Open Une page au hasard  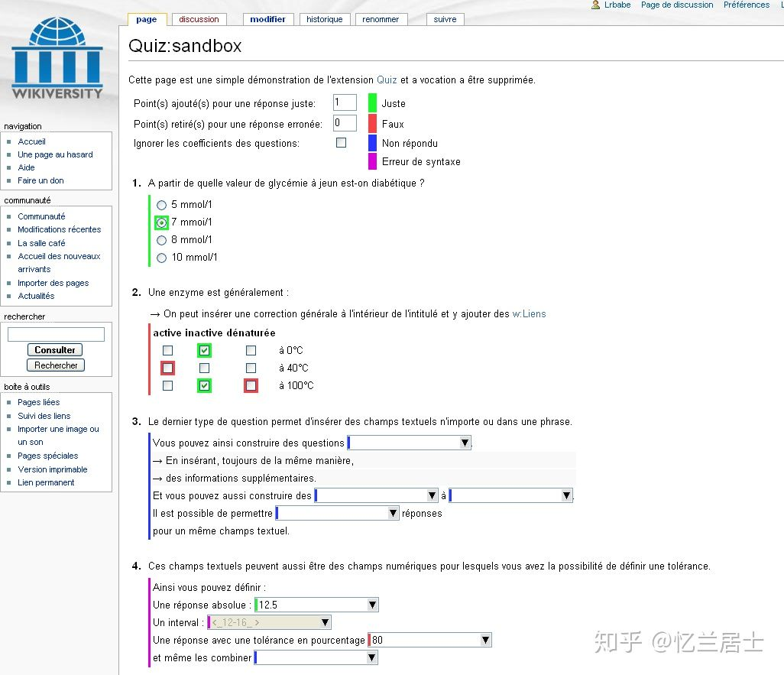pos(55,154)
